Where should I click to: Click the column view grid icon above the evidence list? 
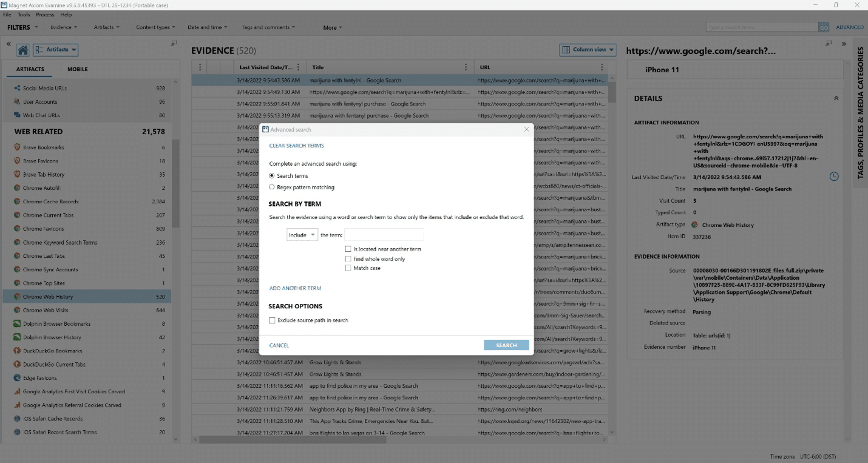[565, 49]
